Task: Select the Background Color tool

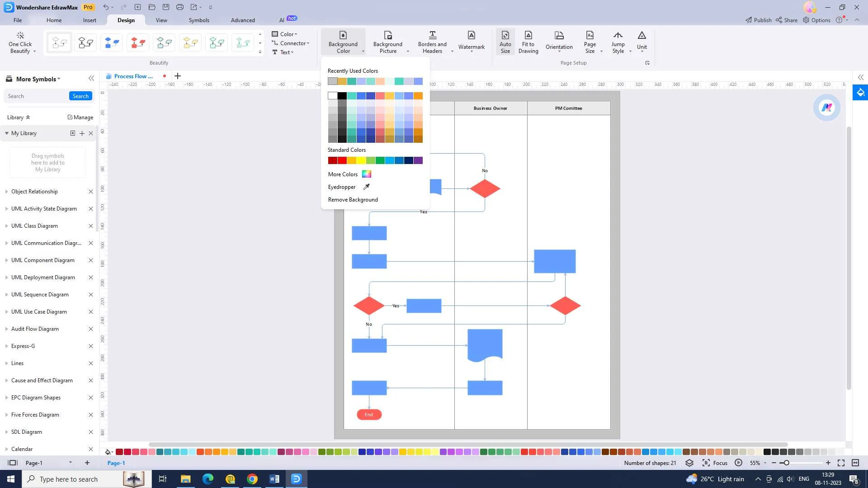Action: (x=343, y=42)
